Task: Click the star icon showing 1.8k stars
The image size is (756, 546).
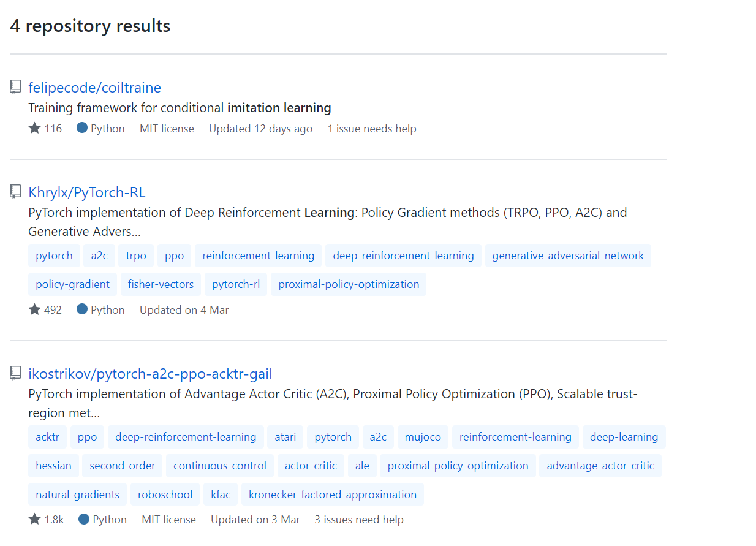Action: coord(35,520)
